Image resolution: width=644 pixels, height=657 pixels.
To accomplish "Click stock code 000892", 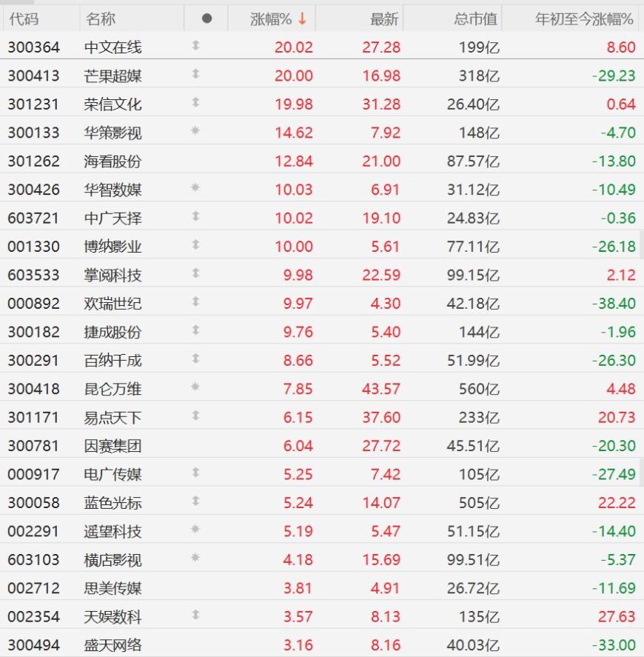I will (33, 304).
